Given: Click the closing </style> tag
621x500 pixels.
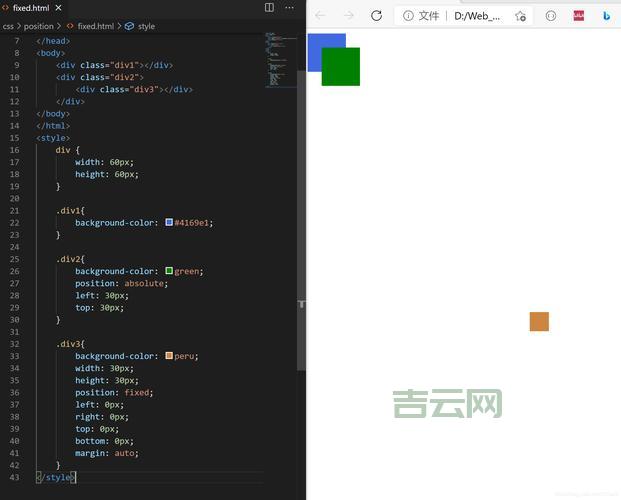Looking at the screenshot, I should [55, 477].
